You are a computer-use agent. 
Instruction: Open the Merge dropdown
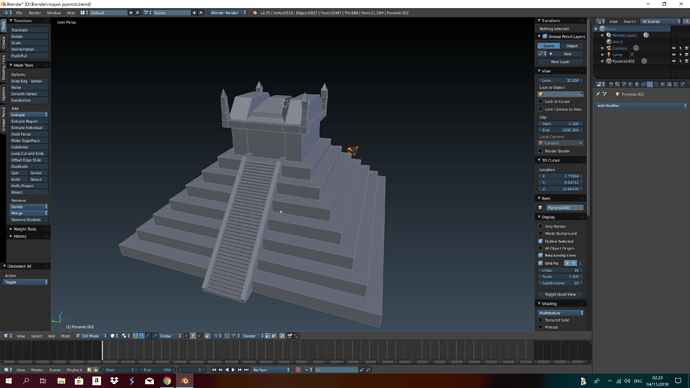[29, 213]
